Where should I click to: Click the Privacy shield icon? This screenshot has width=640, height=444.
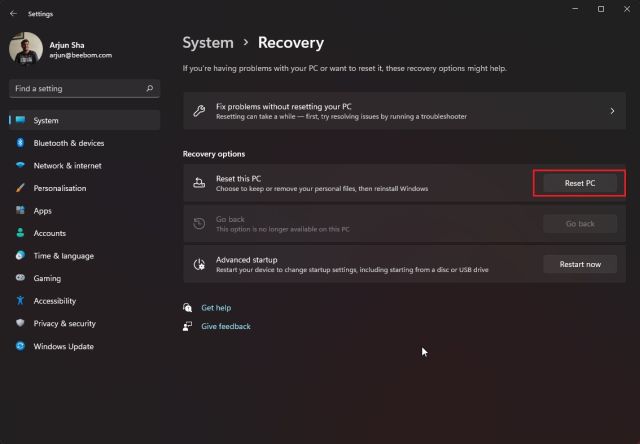click(x=20, y=323)
